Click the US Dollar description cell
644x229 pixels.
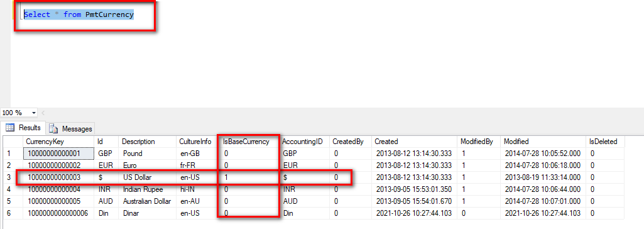[147, 177]
